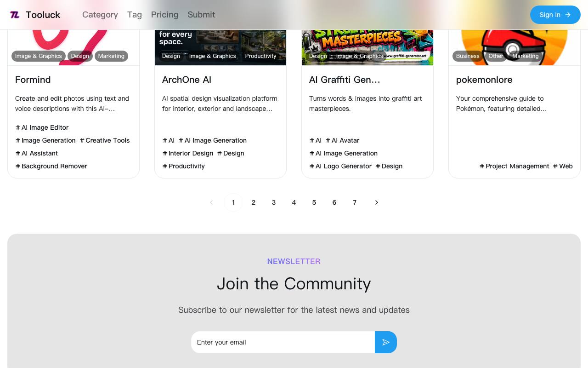Screen dimensions: 588x368
Task: Click the AI Logo Generator tag
Action: 340,166
